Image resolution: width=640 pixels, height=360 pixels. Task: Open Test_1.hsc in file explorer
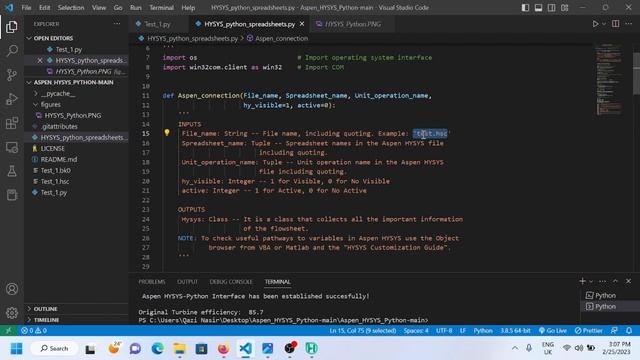coord(55,181)
